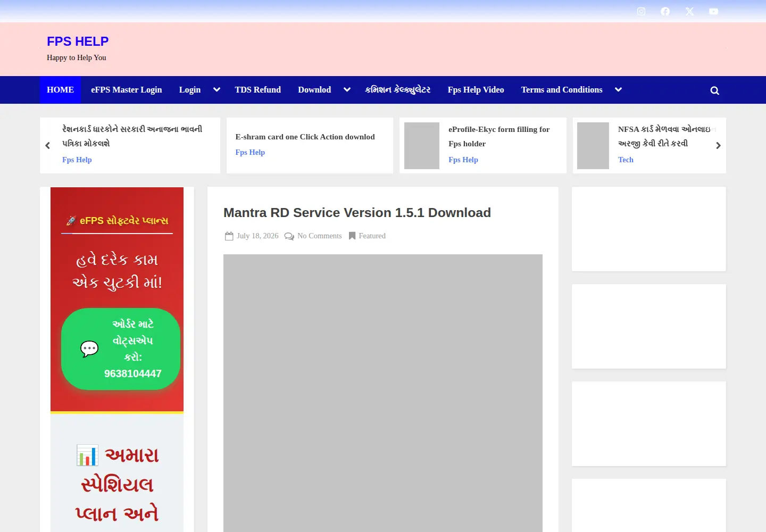
Task: Click the calendar icon beside July 18, 2026
Action: (x=229, y=236)
